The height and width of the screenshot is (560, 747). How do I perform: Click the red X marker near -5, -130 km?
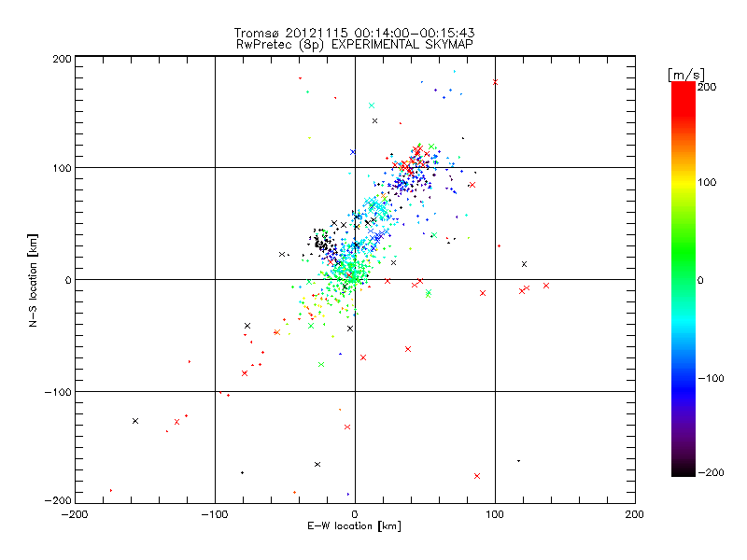347,427
